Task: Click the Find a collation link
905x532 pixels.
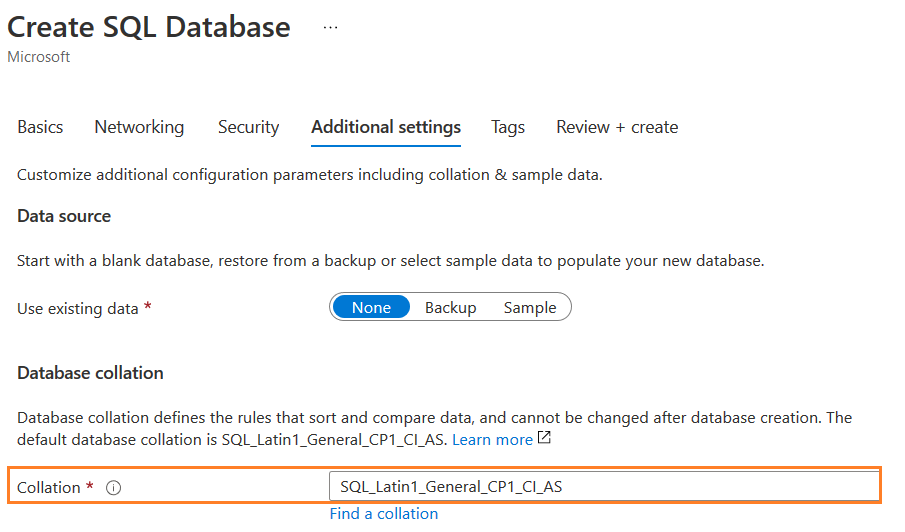Action: (x=384, y=513)
